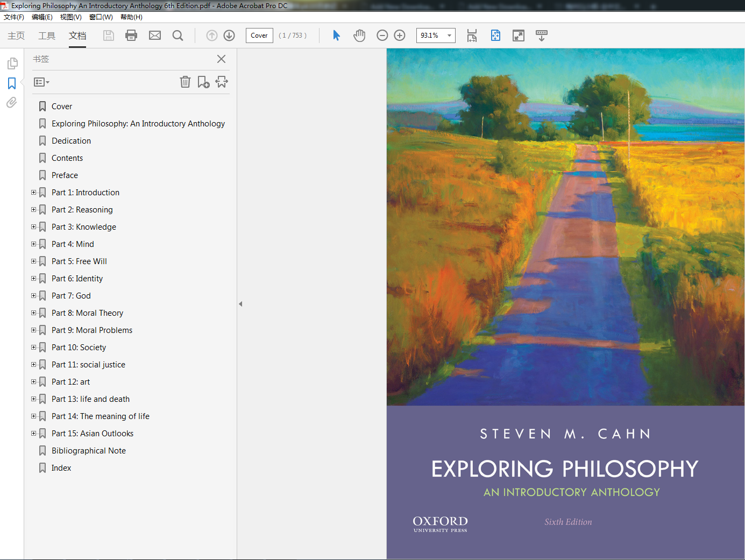Open the Page Thumbnails sidebar icon
Screen dimensions: 745x560
click(12, 63)
